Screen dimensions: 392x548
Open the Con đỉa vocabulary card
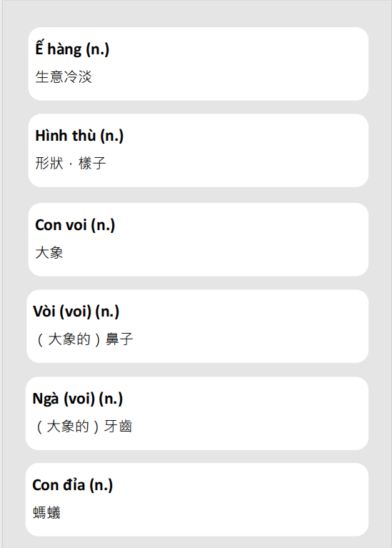coord(196,499)
